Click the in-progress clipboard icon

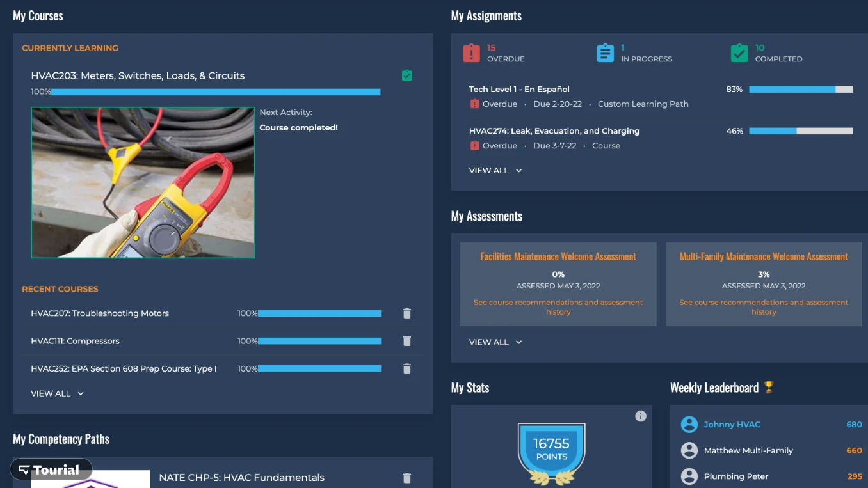[x=605, y=53]
